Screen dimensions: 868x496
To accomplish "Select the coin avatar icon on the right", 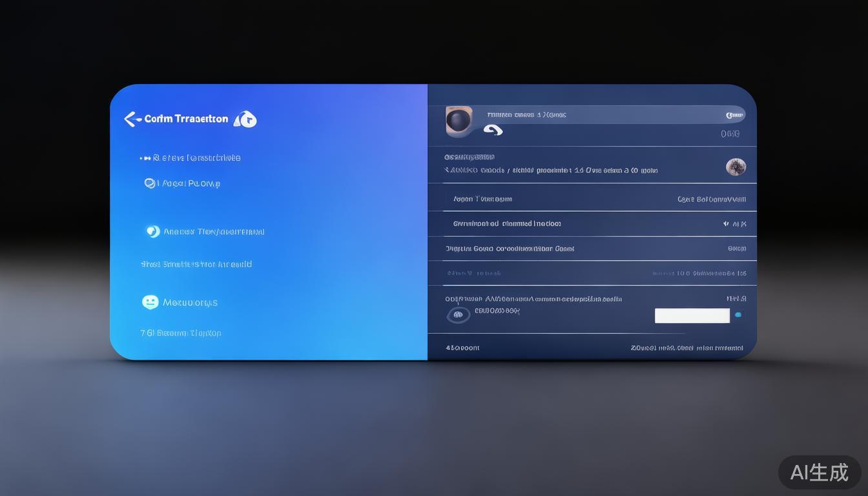I will (736, 166).
